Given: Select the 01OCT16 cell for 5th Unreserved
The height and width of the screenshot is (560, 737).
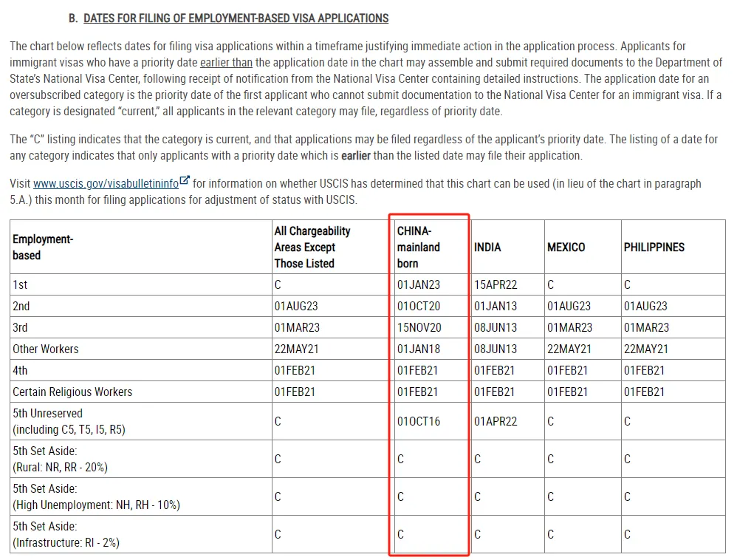Looking at the screenshot, I should click(419, 421).
